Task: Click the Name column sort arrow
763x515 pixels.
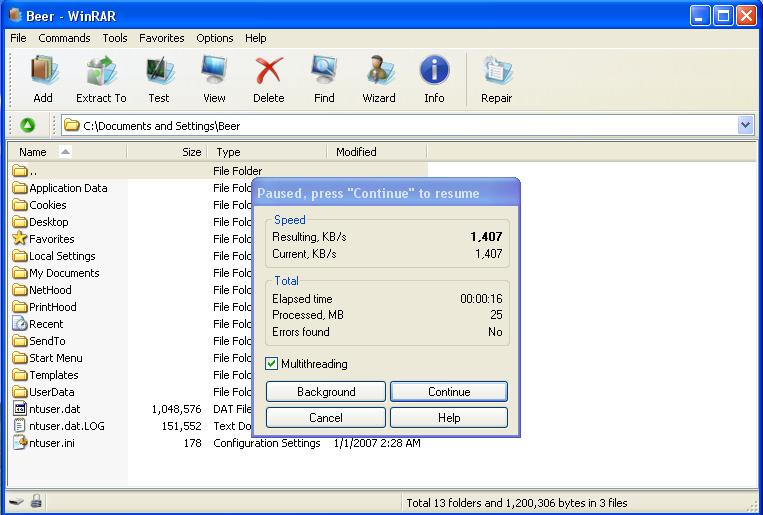Action: coord(65,152)
